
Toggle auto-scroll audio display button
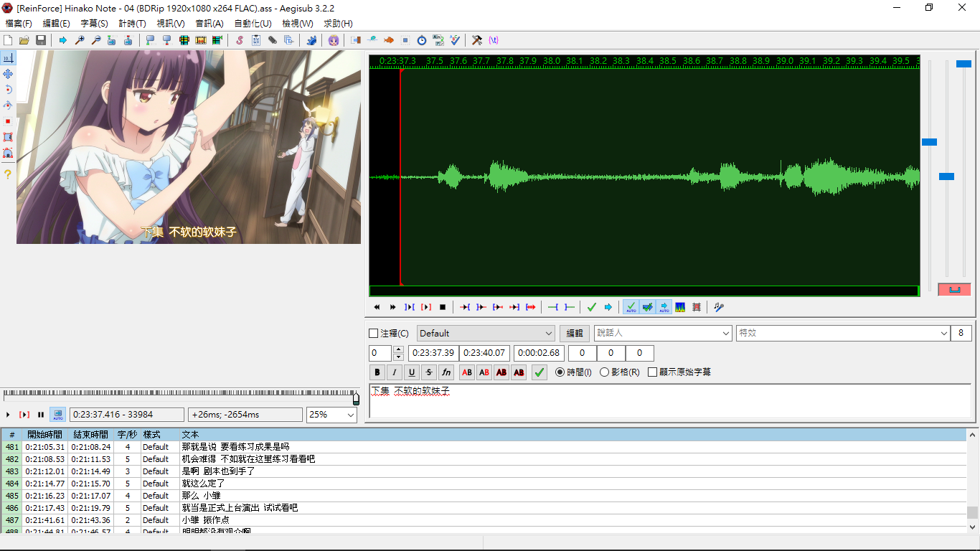pyautogui.click(x=664, y=307)
